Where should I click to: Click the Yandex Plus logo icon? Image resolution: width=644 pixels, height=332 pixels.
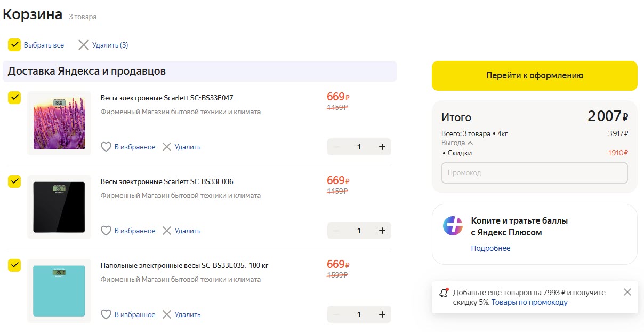[453, 226]
